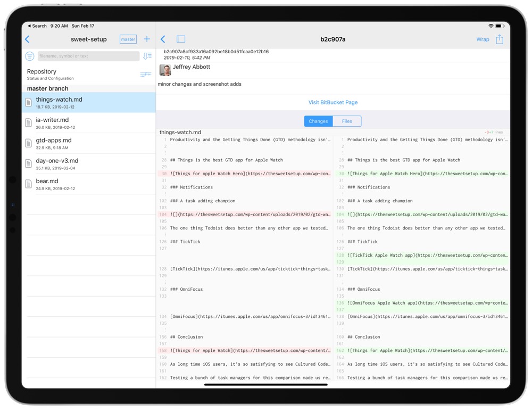Tap the '## Conclusion' line in the right diff
The height and width of the screenshot is (410, 532).
point(364,337)
